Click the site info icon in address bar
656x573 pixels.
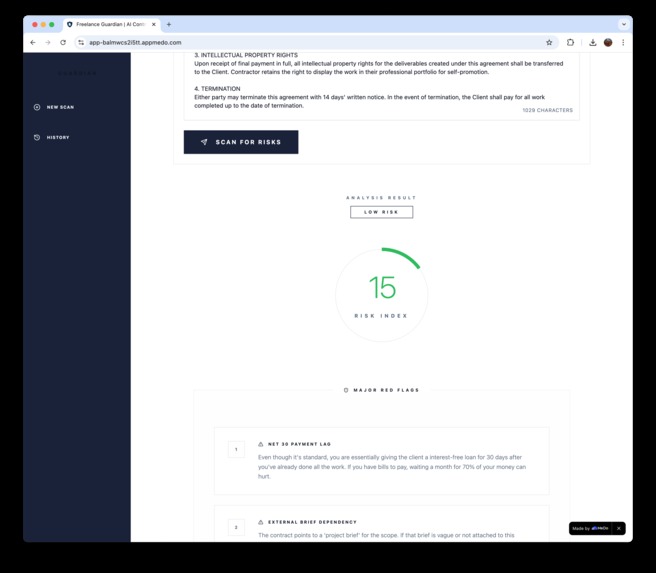point(81,42)
